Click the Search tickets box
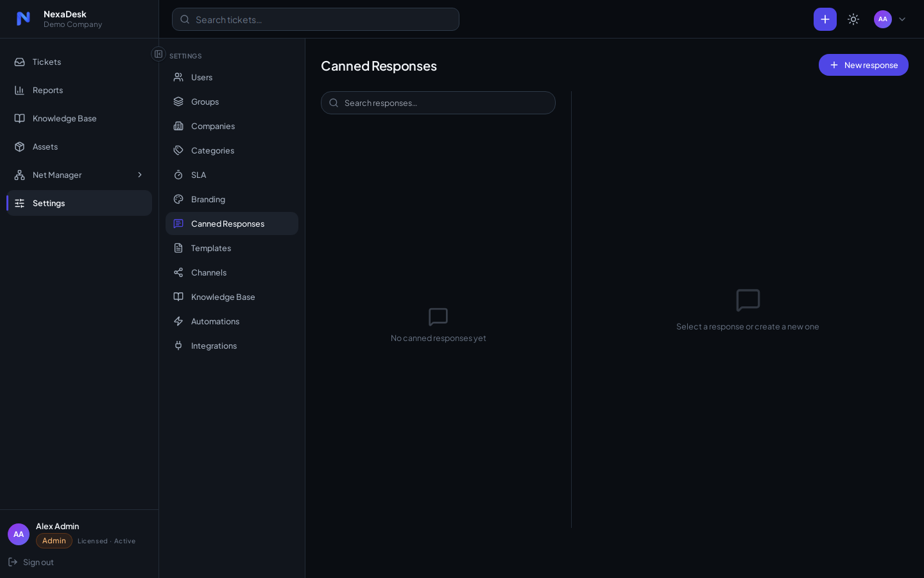Image resolution: width=924 pixels, height=578 pixels. 316,19
